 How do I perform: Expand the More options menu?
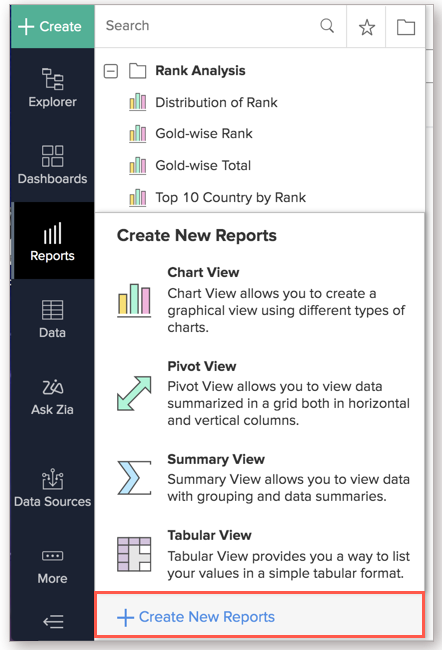pos(52,566)
